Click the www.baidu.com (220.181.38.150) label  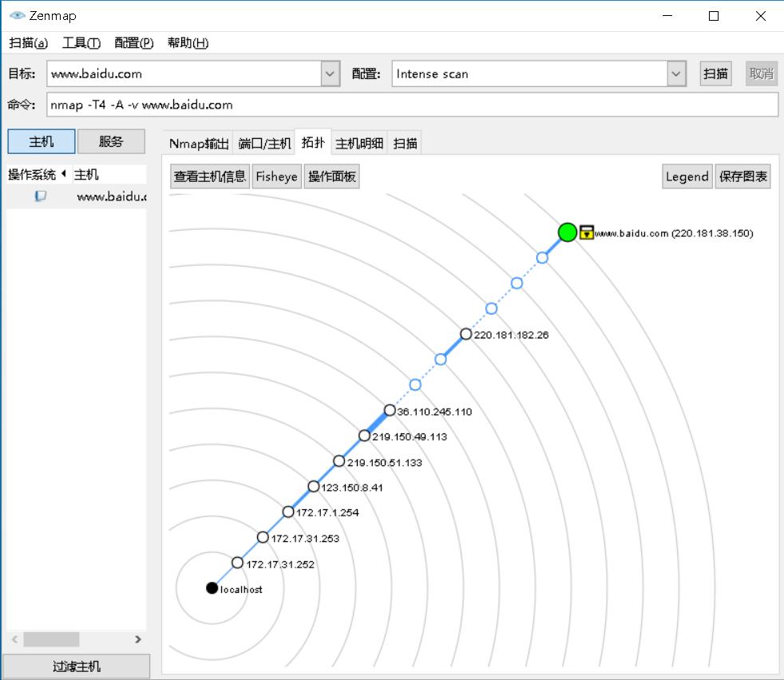pos(674,233)
